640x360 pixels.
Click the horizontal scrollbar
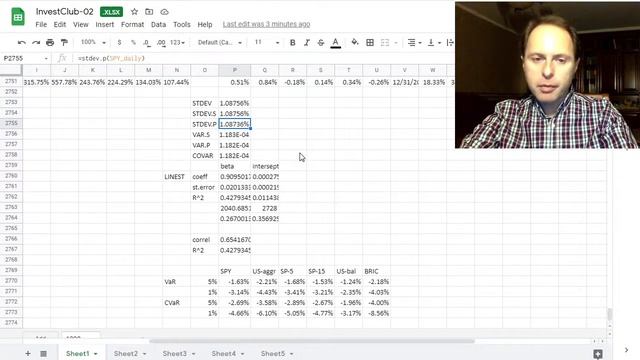click(312, 341)
